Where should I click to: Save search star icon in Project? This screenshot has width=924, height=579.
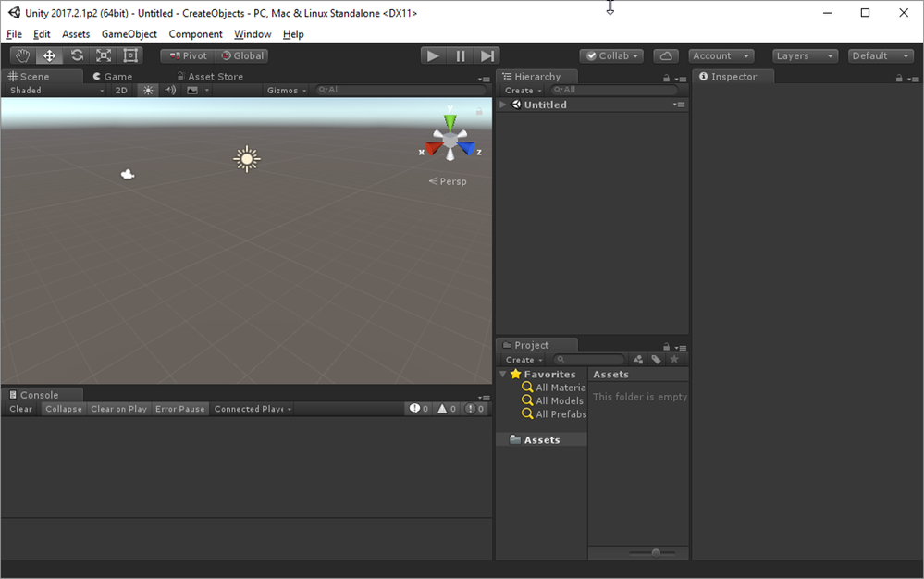point(674,359)
